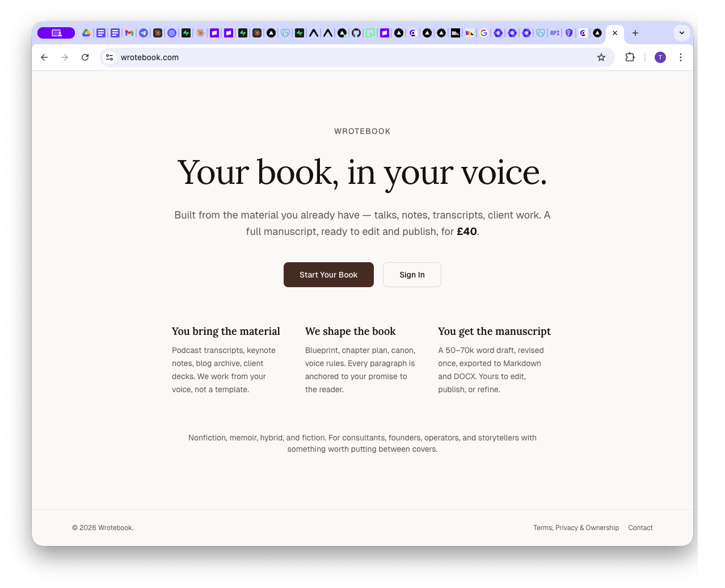Click the WROTEBOOK brand label
Viewport: 725px width, 588px height.
click(x=362, y=131)
